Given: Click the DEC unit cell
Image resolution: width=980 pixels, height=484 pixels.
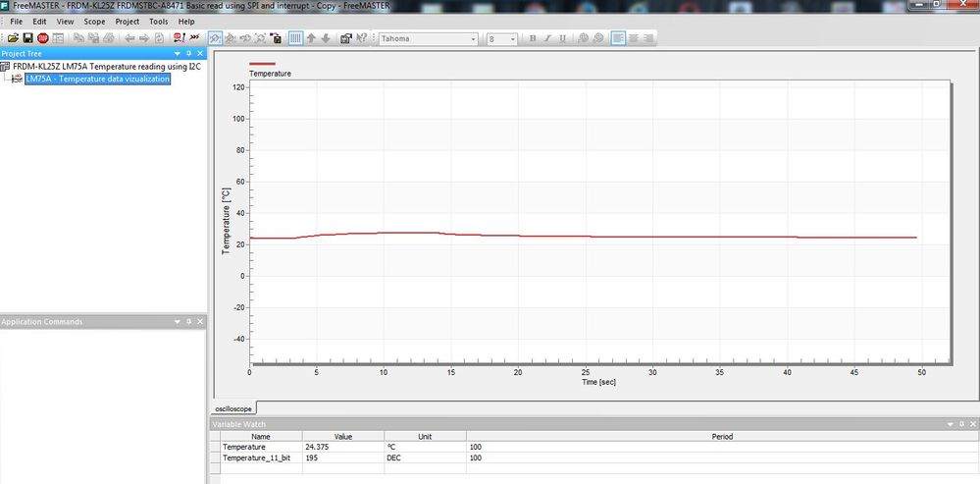Looking at the screenshot, I should (425, 457).
